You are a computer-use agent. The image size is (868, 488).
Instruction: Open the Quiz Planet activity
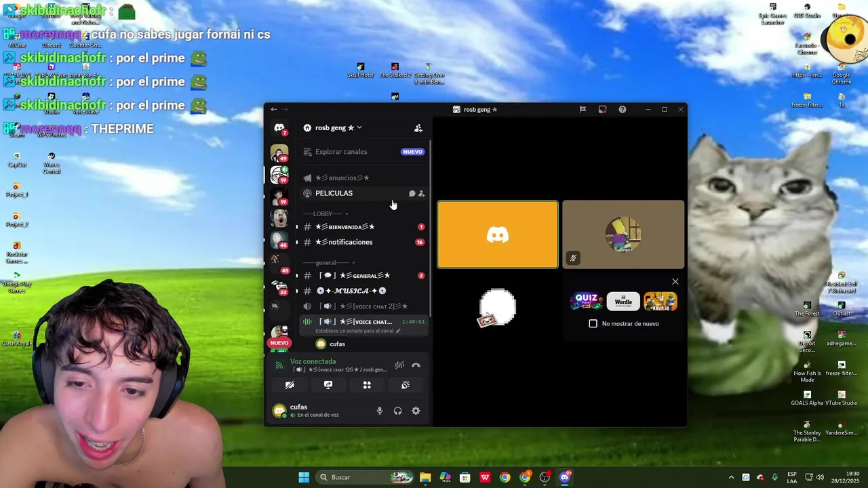click(x=586, y=302)
